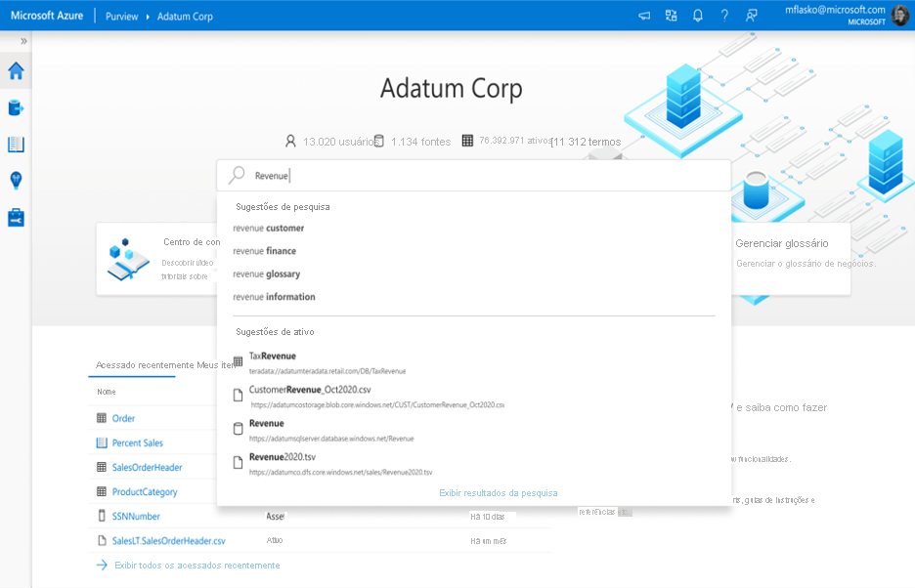
Task: Open the notifications bell
Action: (x=698, y=16)
